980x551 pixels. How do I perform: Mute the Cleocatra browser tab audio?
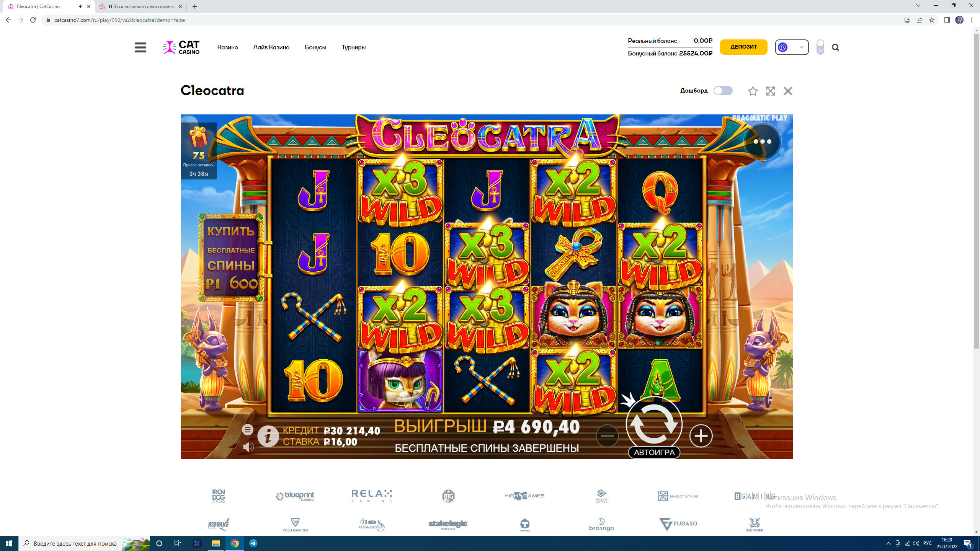click(80, 7)
